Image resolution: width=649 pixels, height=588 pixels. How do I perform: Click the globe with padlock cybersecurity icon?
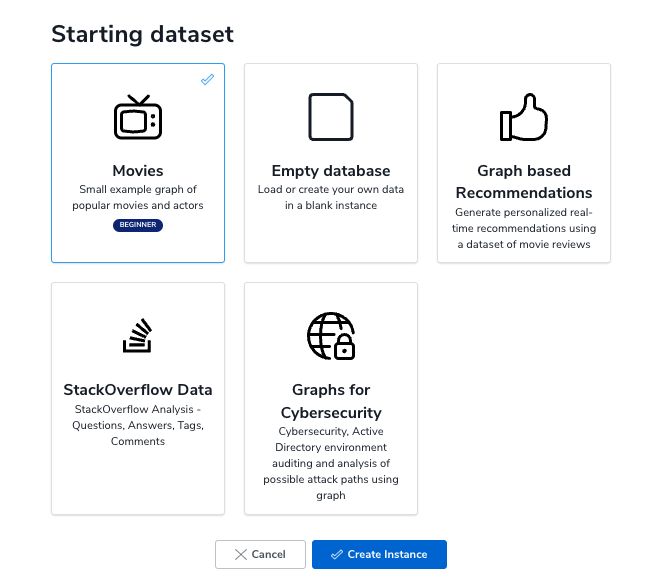click(331, 336)
